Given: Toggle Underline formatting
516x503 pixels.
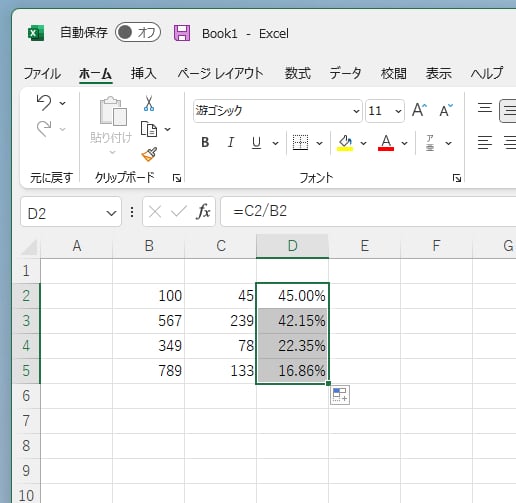Looking at the screenshot, I should 256,143.
